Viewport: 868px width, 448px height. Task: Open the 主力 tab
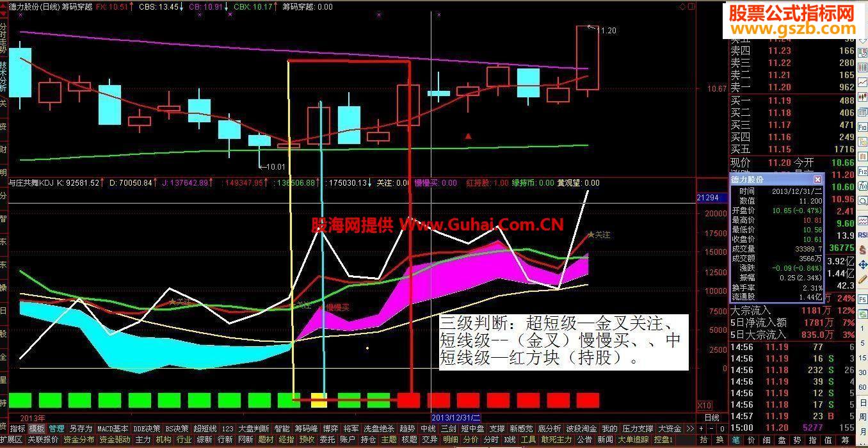(143, 440)
